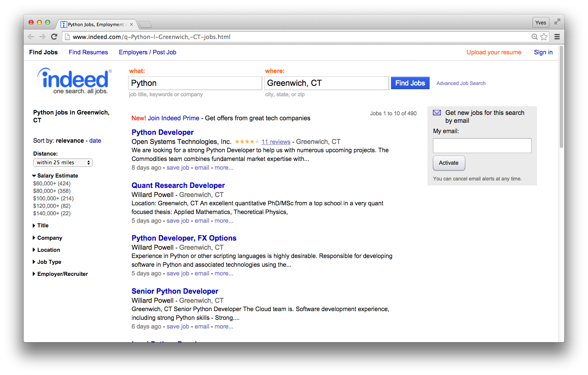
Task: Email the job posted 8 days ago
Action: (202, 168)
